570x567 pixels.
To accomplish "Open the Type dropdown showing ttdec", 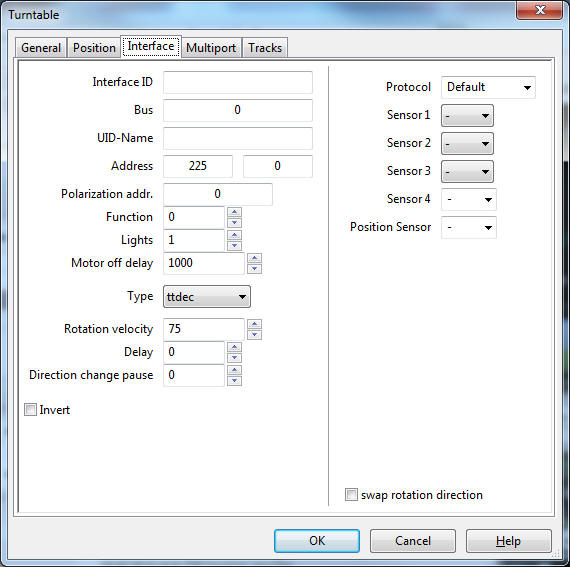I will point(207,297).
